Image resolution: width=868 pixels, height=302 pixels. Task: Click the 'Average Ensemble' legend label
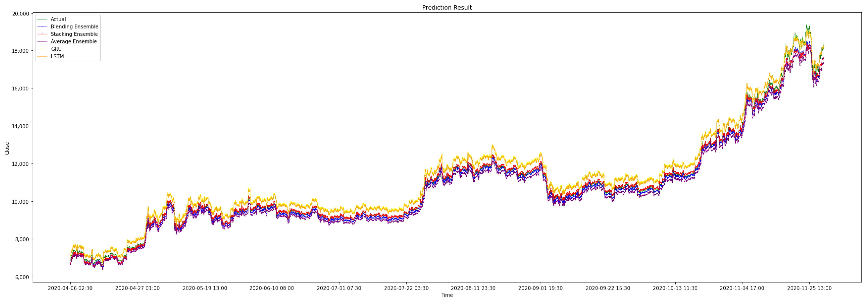[73, 41]
